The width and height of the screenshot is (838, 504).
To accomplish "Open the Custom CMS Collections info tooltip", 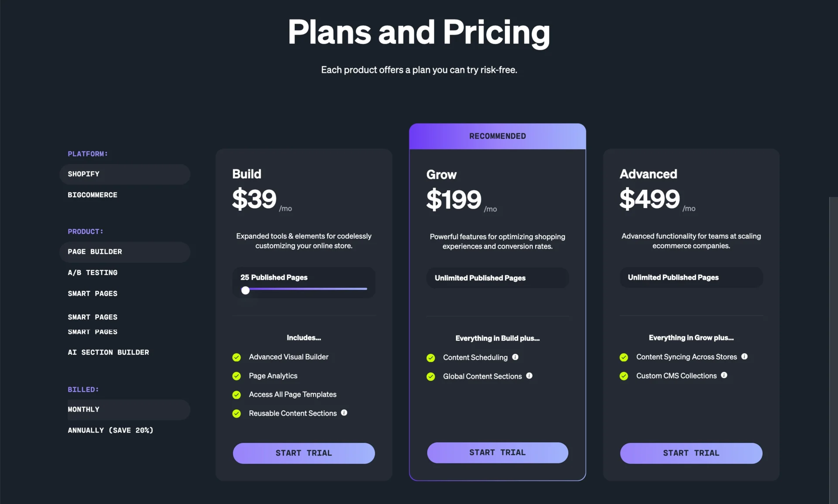I will coord(725,375).
